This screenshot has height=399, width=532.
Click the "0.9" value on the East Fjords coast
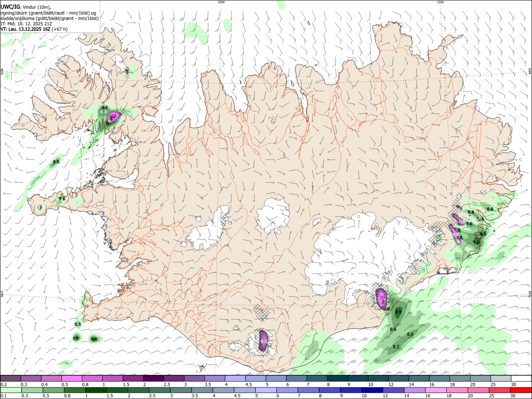483,234
